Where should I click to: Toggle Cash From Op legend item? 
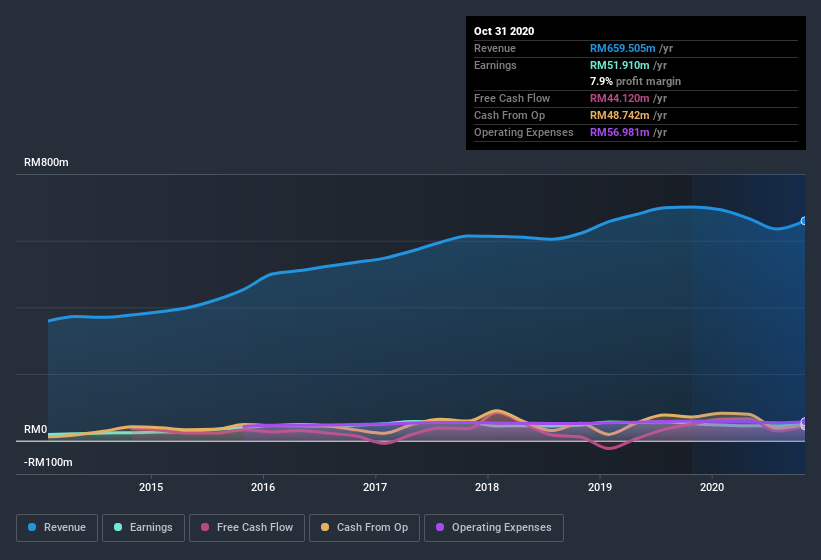point(365,527)
